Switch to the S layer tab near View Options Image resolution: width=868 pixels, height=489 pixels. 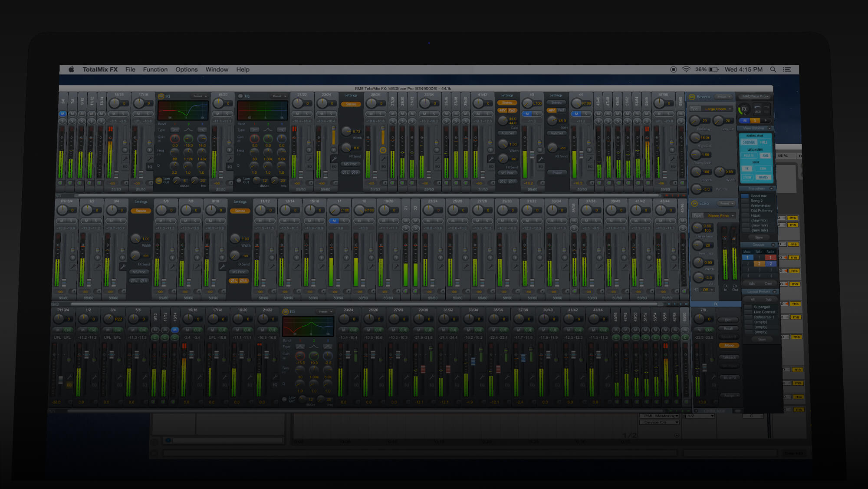[755, 121]
